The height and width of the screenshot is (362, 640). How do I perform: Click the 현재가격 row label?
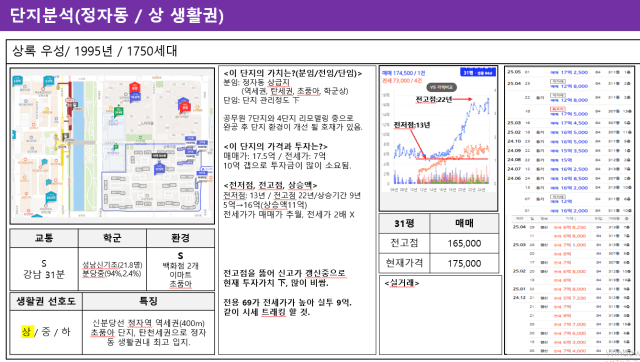point(404,263)
